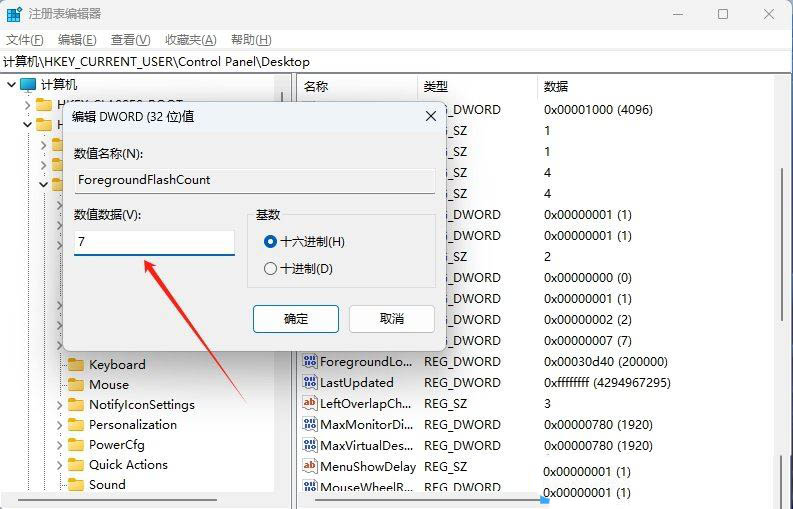Cancel the edit with 取消 button
The image size is (793, 509).
[391, 319]
